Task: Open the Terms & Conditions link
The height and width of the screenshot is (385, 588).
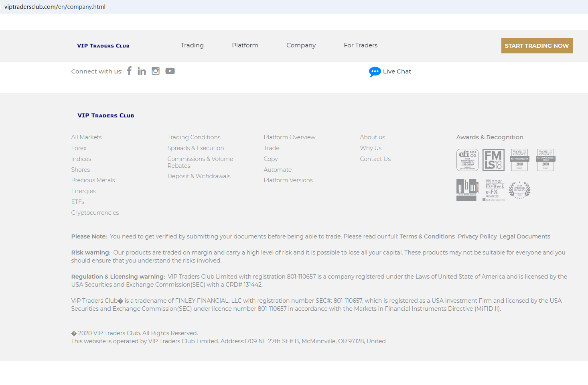Action: point(427,236)
